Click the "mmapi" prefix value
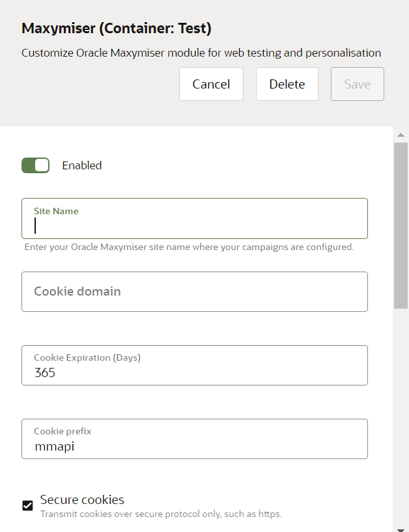The height and width of the screenshot is (532, 409). coord(54,447)
